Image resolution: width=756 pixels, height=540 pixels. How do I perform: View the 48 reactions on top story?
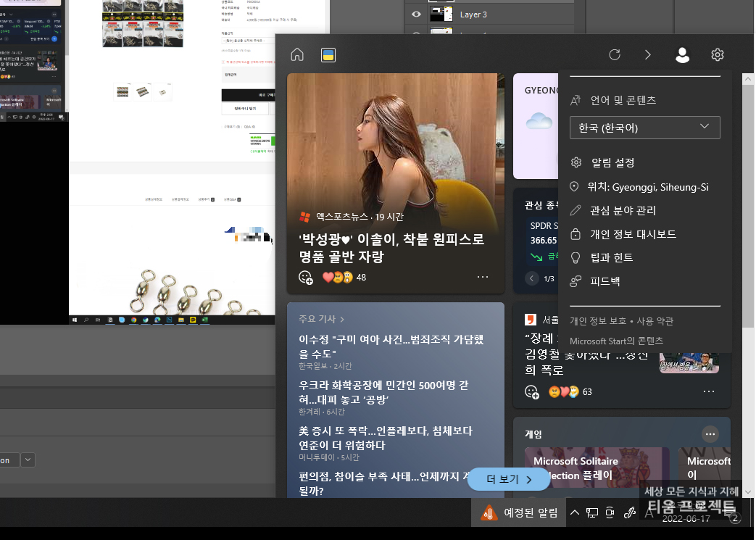coord(344,277)
